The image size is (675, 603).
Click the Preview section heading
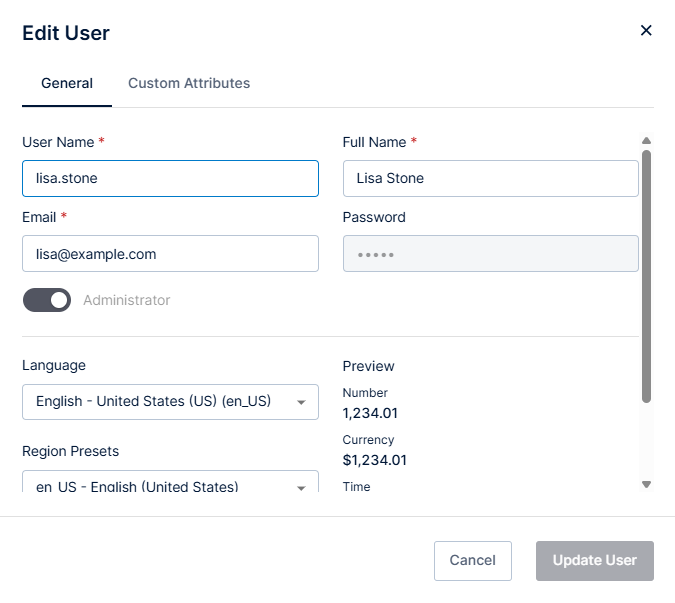coord(369,366)
